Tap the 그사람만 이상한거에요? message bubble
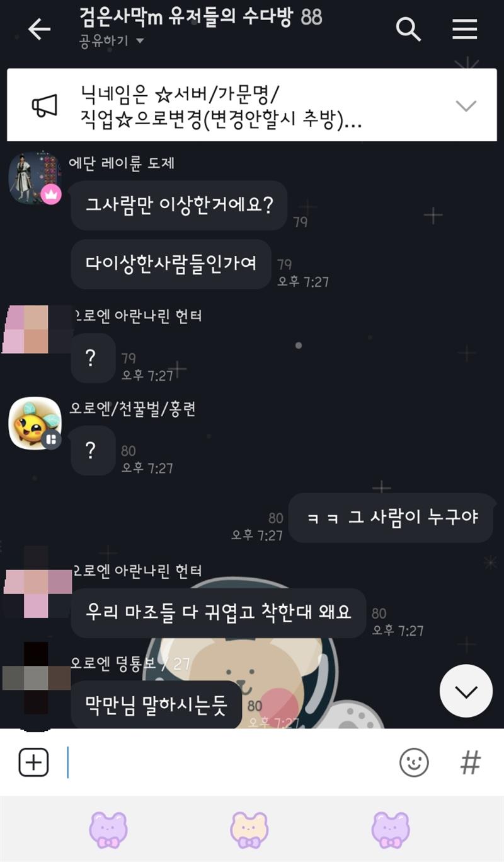This screenshot has height=862, width=504. (179, 206)
